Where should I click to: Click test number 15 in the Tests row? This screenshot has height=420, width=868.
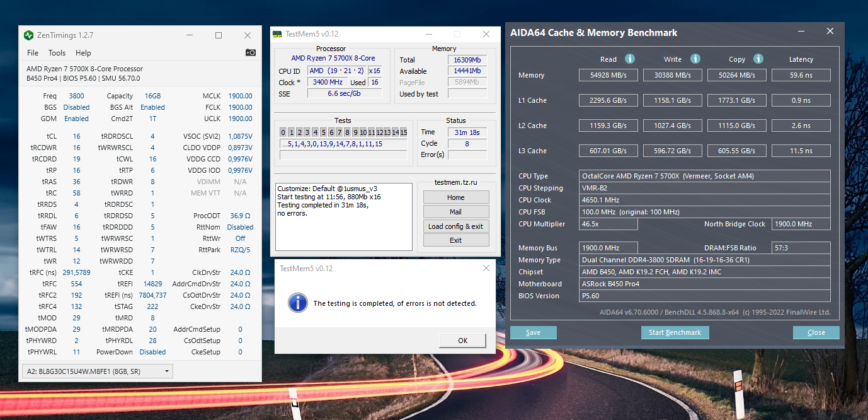click(x=404, y=132)
